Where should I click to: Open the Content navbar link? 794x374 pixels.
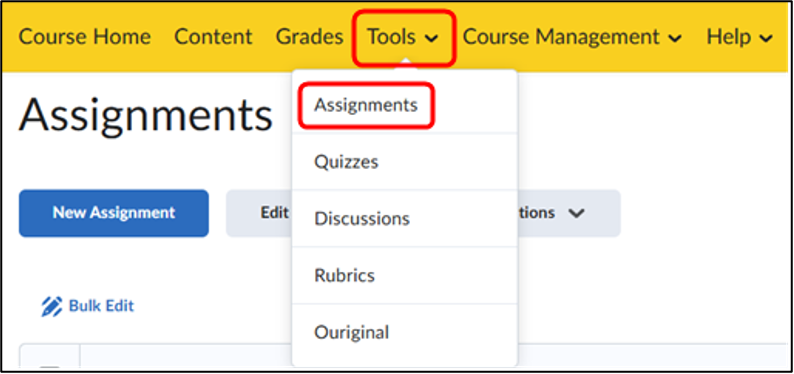click(x=213, y=37)
